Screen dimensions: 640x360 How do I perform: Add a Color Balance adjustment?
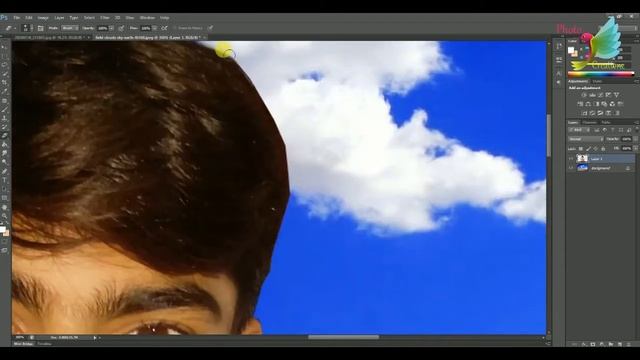click(588, 104)
